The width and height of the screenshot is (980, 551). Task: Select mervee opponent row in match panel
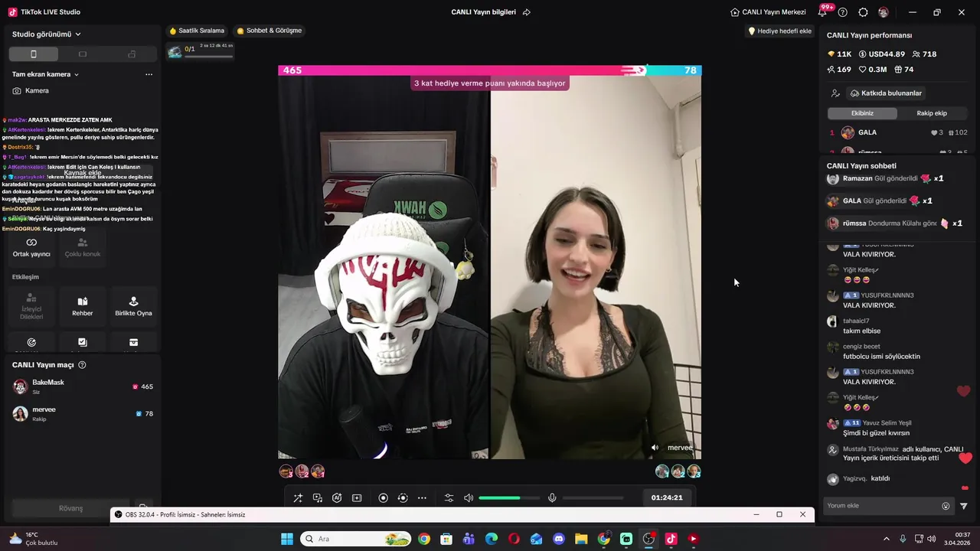pyautogui.click(x=82, y=414)
